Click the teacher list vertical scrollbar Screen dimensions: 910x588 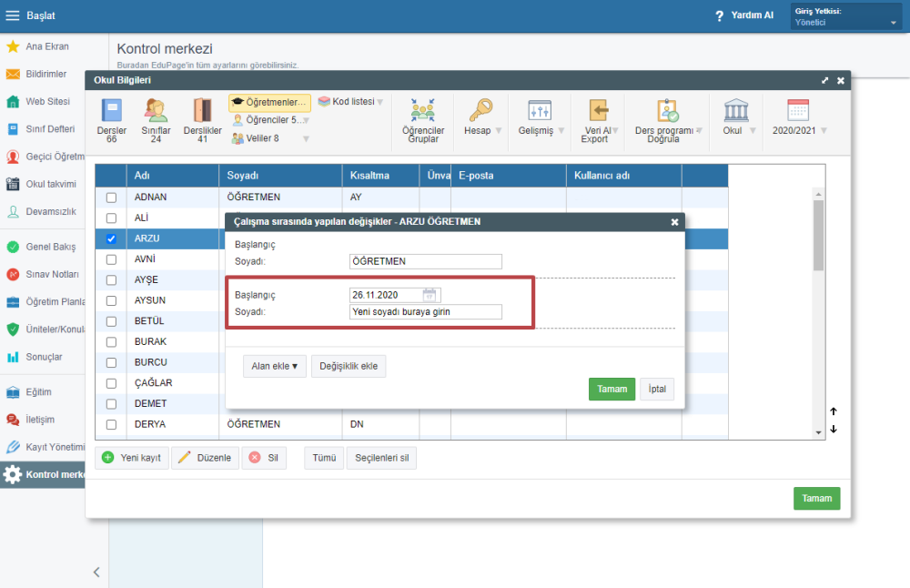tap(818, 235)
